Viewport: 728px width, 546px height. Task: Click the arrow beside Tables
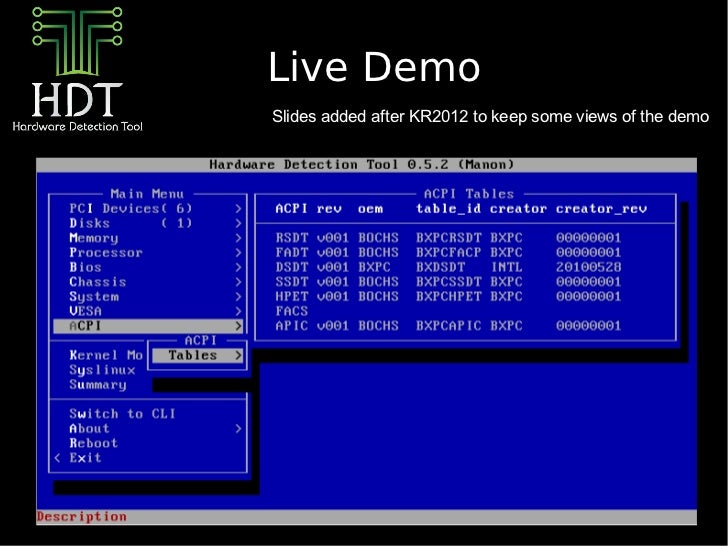pos(238,356)
